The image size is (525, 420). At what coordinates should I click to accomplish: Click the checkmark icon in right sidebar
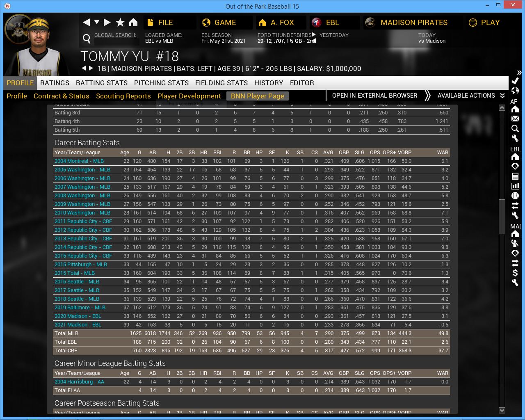(x=515, y=81)
